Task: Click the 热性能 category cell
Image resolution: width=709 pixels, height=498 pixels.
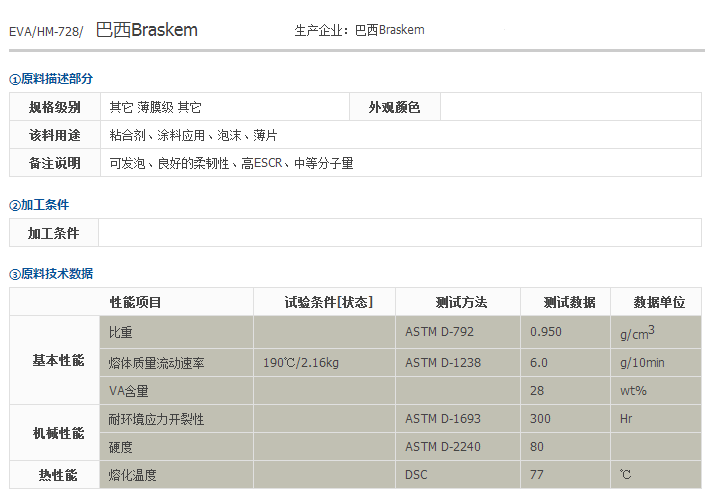Action: [55, 474]
